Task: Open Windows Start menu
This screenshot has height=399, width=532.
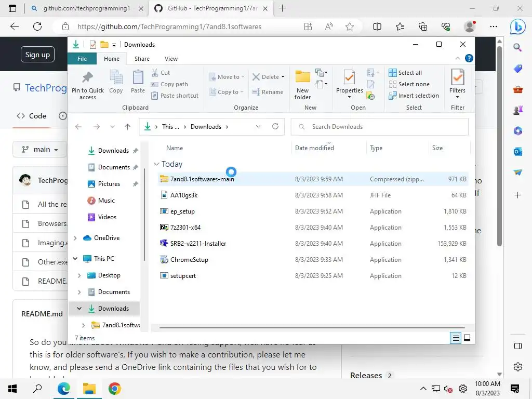Action: (x=12, y=389)
